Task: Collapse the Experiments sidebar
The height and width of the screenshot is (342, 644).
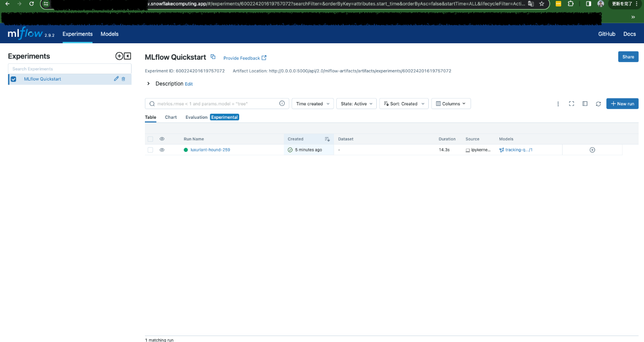Action: click(x=127, y=56)
